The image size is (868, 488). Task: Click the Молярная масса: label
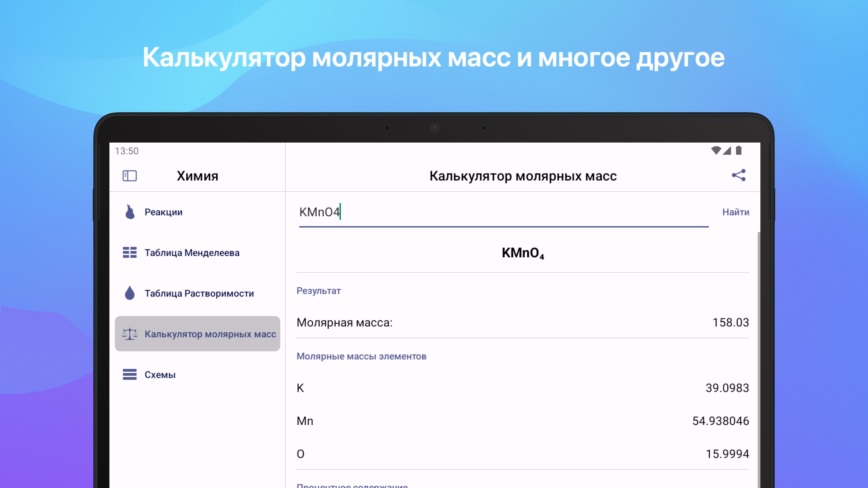(x=344, y=323)
